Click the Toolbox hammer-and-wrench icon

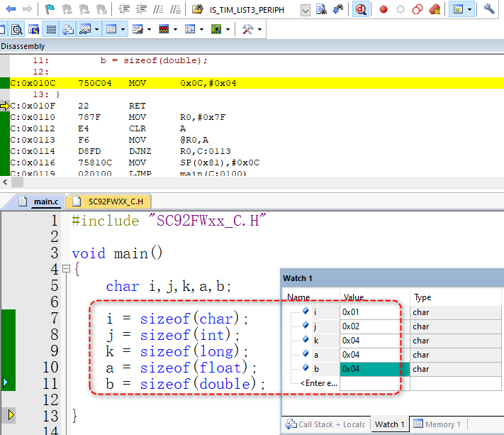(x=247, y=30)
